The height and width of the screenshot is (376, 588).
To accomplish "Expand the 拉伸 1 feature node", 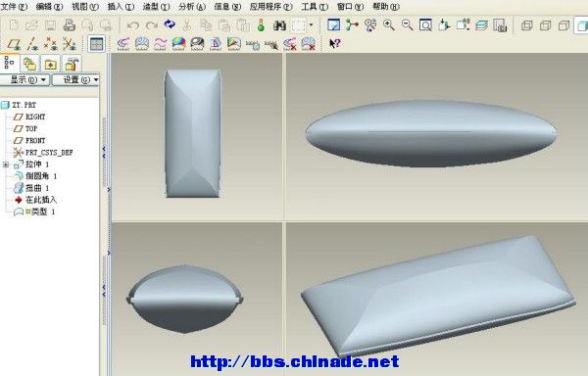I will coord(6,164).
